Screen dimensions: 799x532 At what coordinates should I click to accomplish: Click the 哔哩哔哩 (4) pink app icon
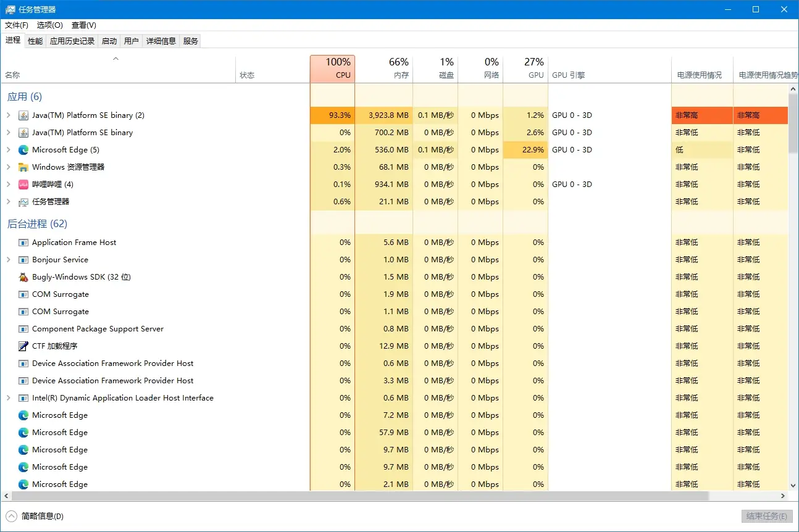[23, 185]
